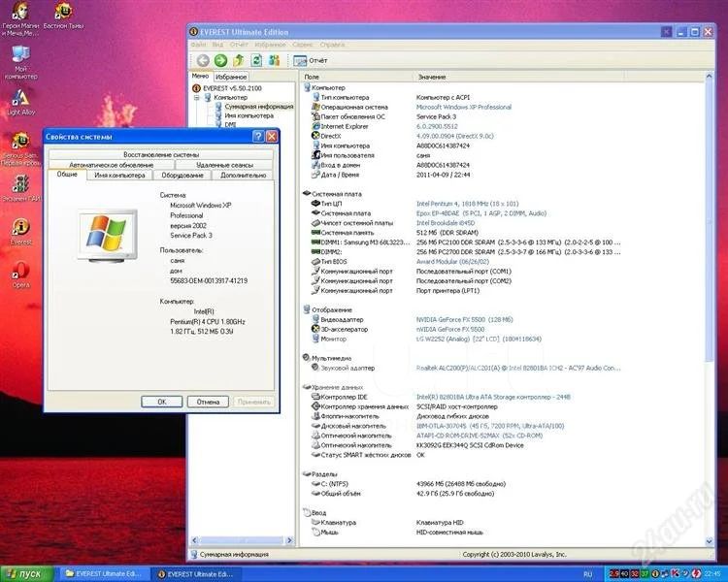The height and width of the screenshot is (582, 728).
Task: Open the Epox EP-4BDAE motherboard link
Action: coord(481,213)
